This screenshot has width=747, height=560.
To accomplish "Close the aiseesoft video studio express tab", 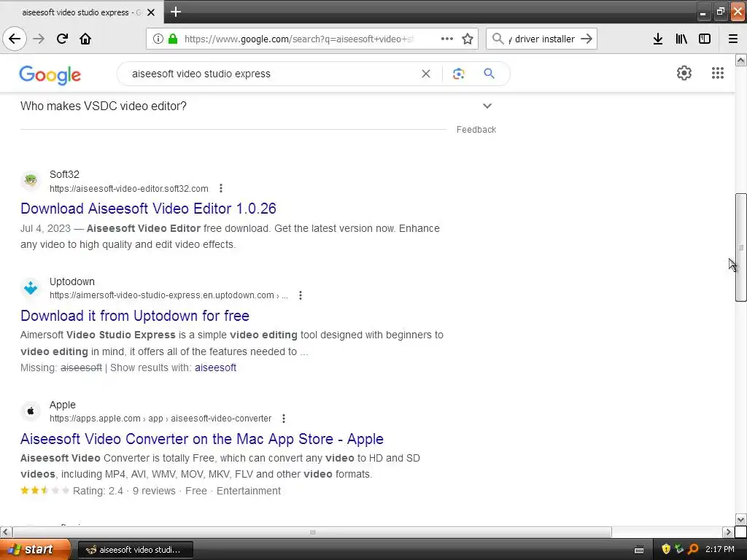I will 151,12.
